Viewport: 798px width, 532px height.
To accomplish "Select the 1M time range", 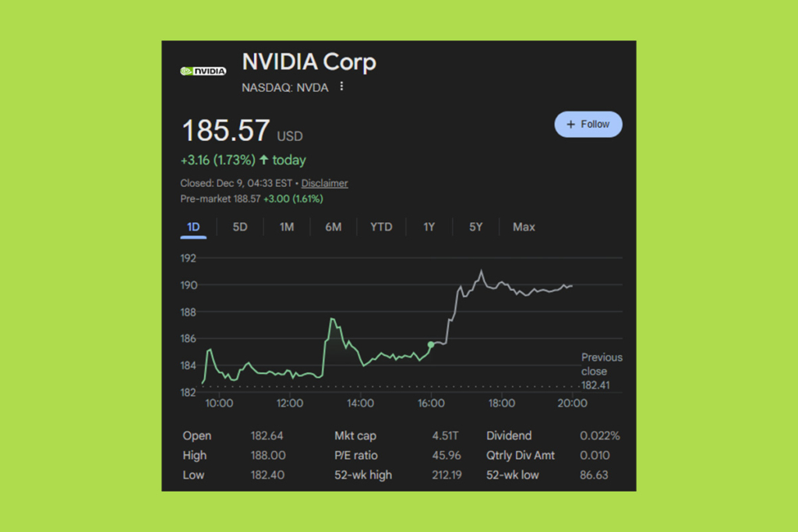I will (x=286, y=227).
